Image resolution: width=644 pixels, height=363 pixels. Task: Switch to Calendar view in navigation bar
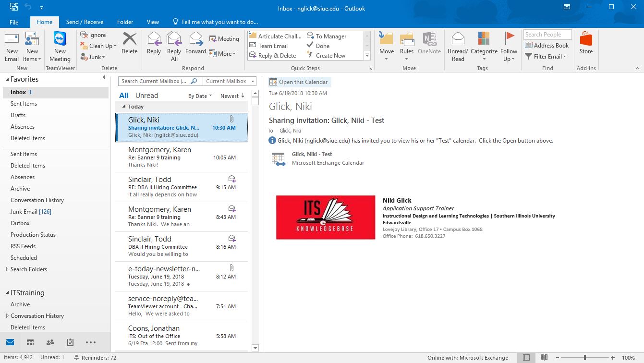tap(30, 342)
